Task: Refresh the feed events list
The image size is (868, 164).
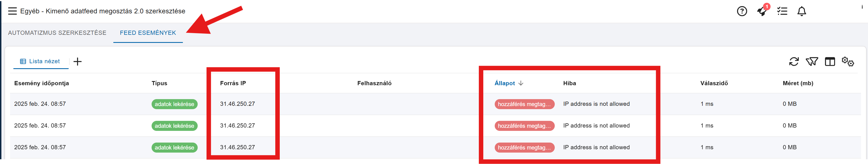Action: tap(793, 62)
